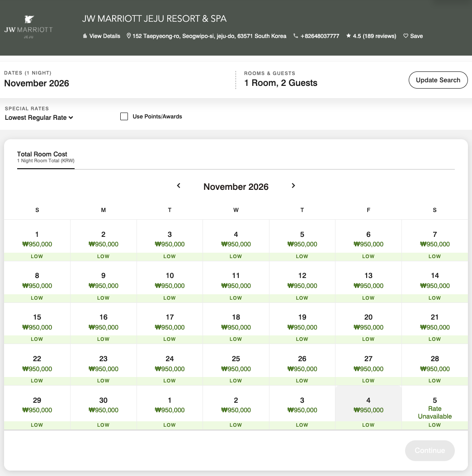This screenshot has height=476, width=472.
Task: Select November 9 date cell
Action: point(103,282)
